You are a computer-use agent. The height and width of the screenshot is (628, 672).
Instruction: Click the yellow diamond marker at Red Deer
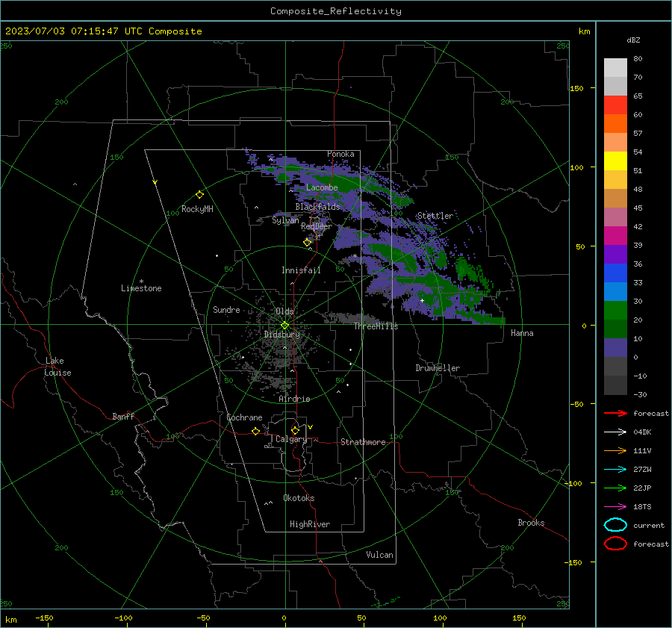308,242
